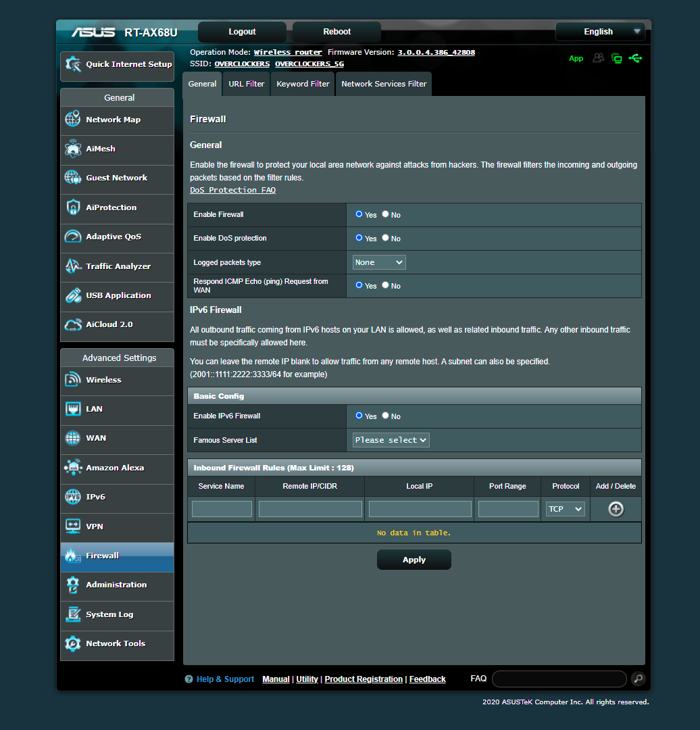This screenshot has width=700, height=730.
Task: Open the Feedback link
Action: 427,679
